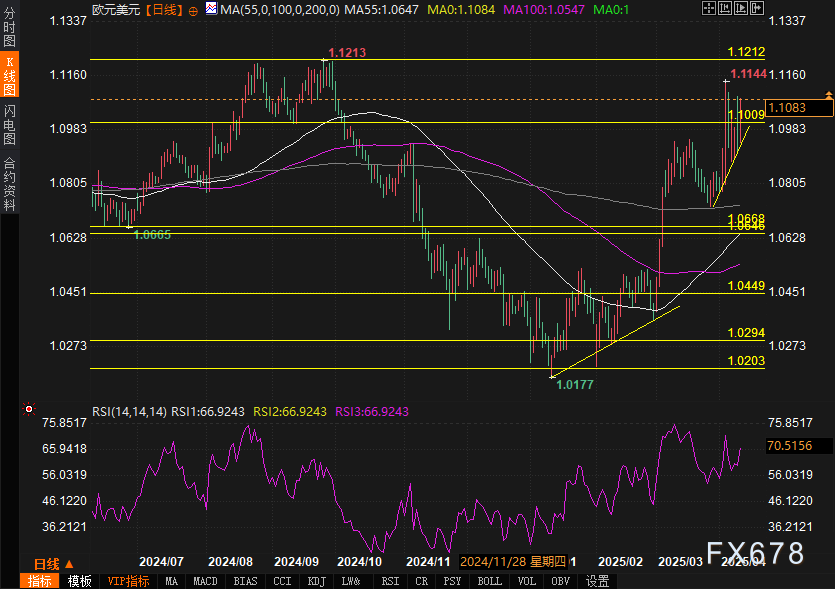Enable the MACD indicator

coord(205,581)
